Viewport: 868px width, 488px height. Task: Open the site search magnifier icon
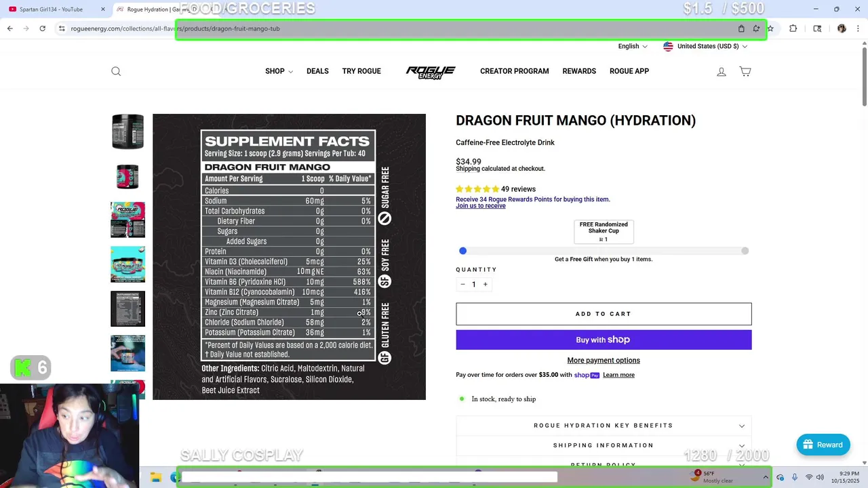(x=116, y=71)
